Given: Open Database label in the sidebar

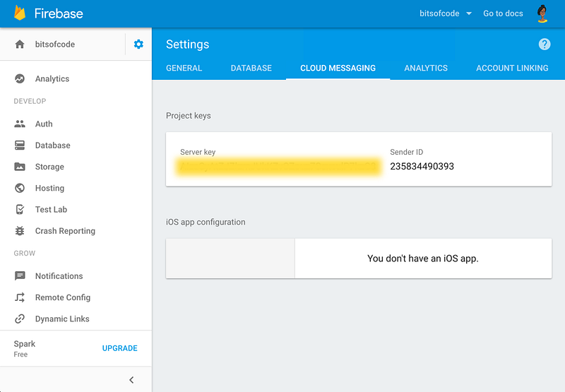Looking at the screenshot, I should click(52, 145).
